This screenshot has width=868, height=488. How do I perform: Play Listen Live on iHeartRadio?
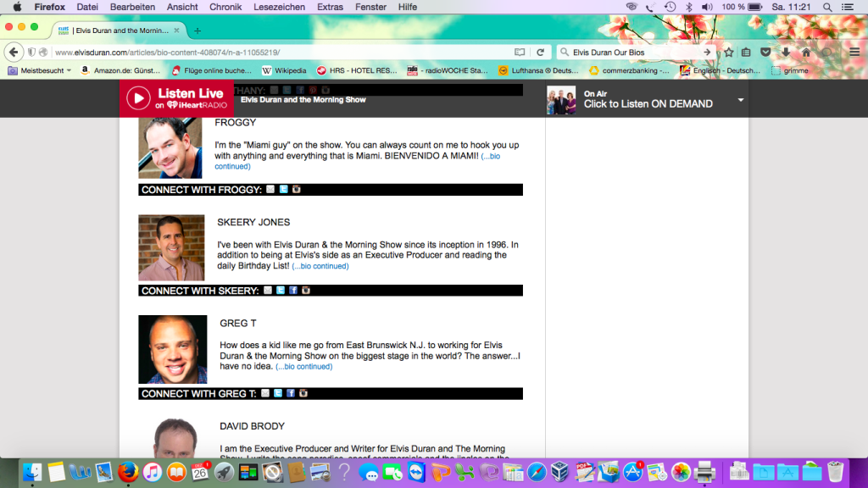(x=176, y=98)
